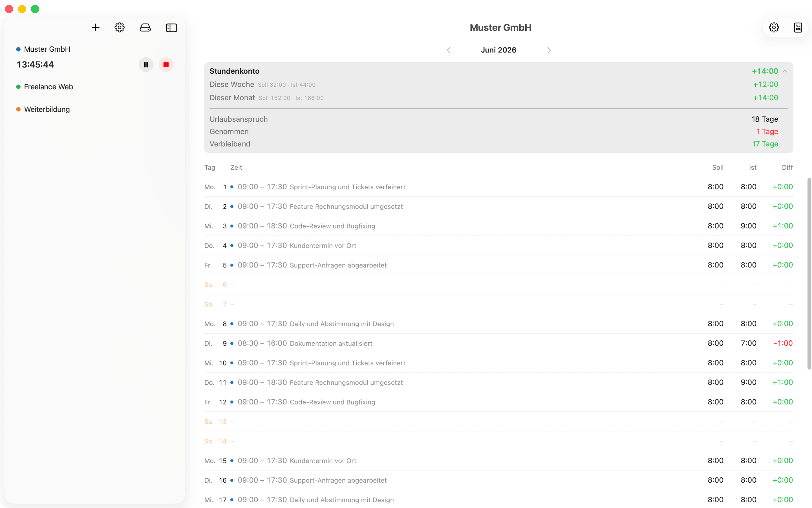Select Freelance Web project in sidebar

coord(48,87)
